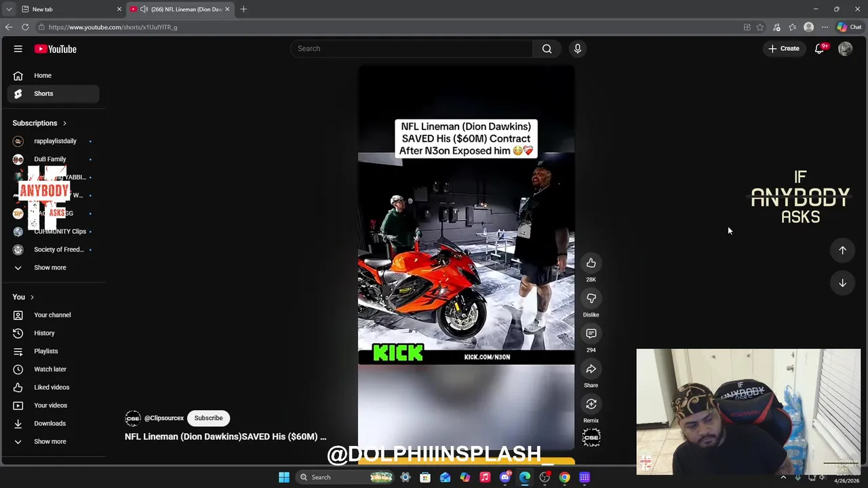
Task: Open the YouTube account avatar menu
Action: click(x=845, y=49)
